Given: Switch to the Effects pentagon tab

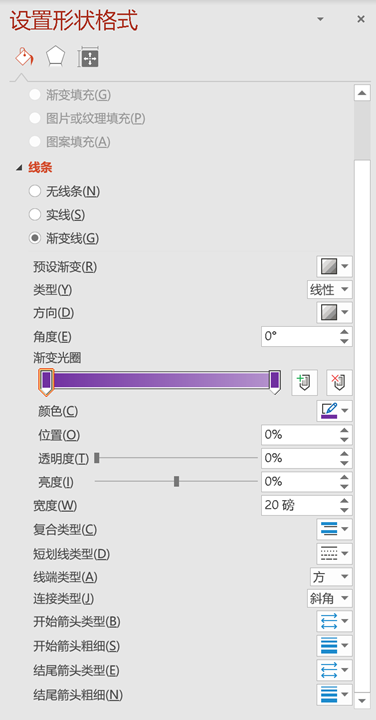Looking at the screenshot, I should pyautogui.click(x=56, y=57).
